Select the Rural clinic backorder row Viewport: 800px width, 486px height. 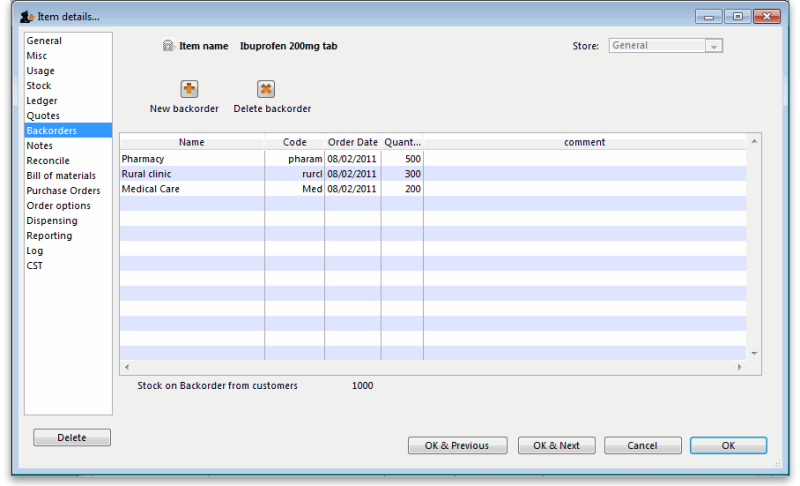coord(433,174)
